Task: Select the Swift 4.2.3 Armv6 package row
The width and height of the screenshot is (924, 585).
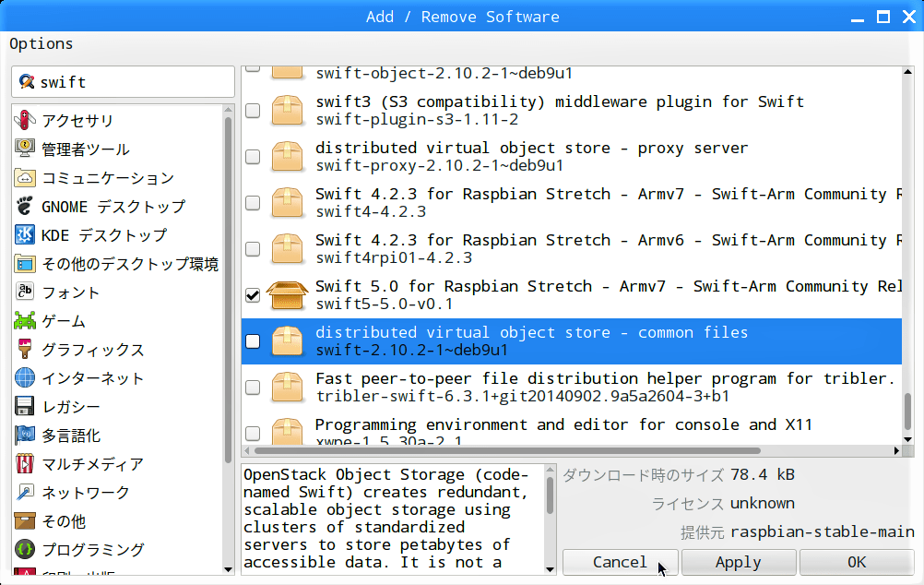Action: [572, 248]
